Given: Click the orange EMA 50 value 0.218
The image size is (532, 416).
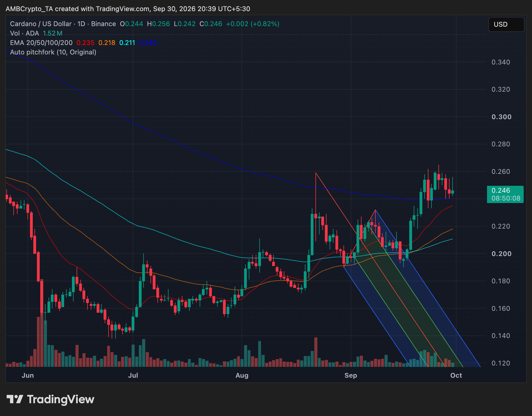Looking at the screenshot, I should click(x=107, y=43).
